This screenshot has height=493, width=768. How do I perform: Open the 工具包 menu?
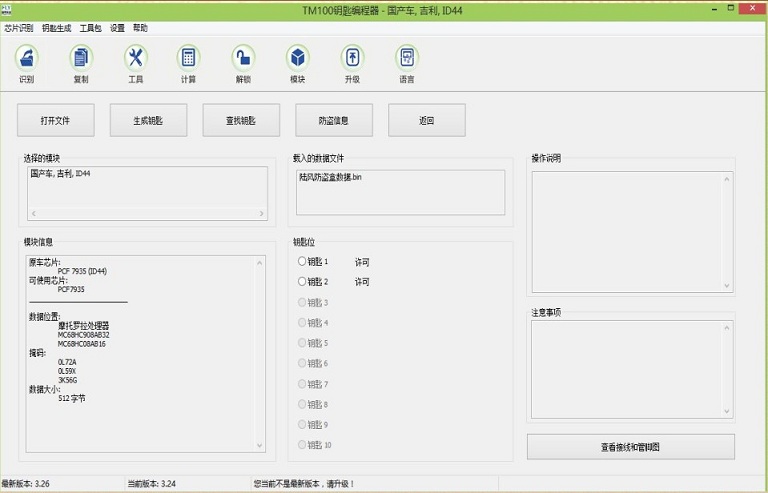91,28
